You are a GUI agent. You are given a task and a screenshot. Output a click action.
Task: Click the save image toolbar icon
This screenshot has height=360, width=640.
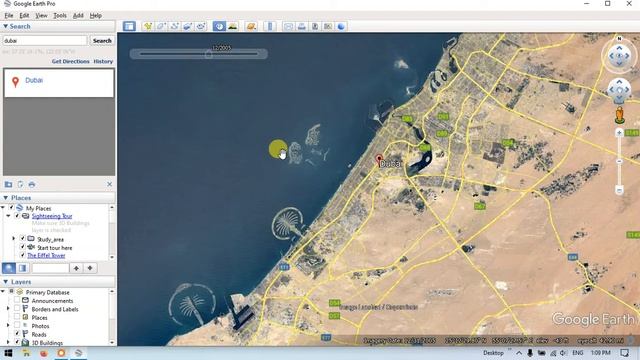315,27
